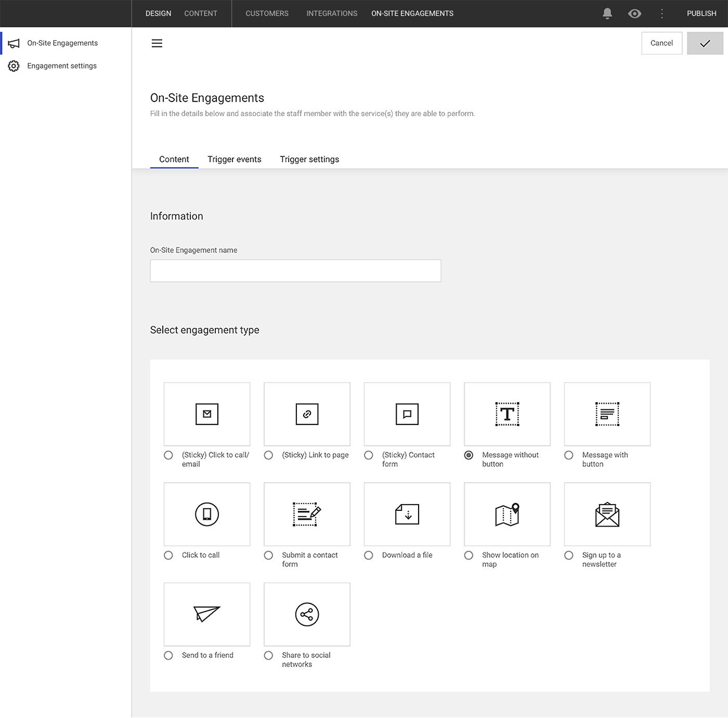The height and width of the screenshot is (718, 728).
Task: Open the Trigger settings tab
Action: pos(309,159)
